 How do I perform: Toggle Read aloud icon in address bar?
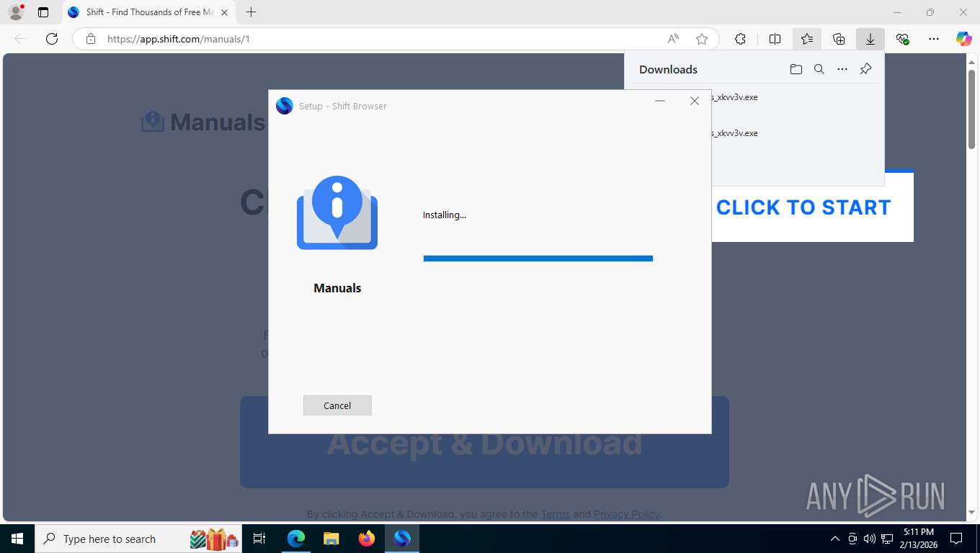[x=673, y=39]
